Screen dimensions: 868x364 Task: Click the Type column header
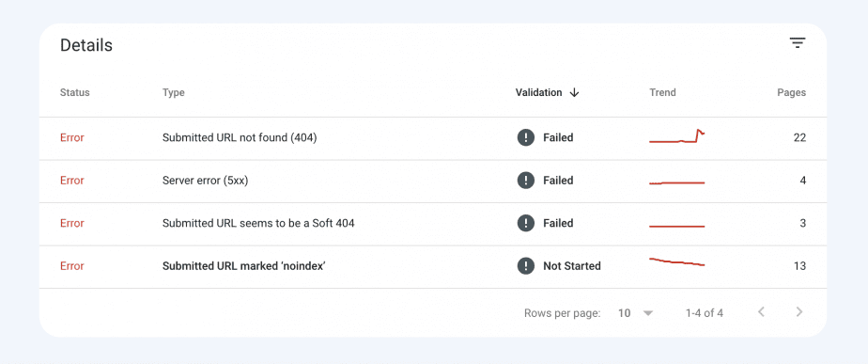coord(173,92)
